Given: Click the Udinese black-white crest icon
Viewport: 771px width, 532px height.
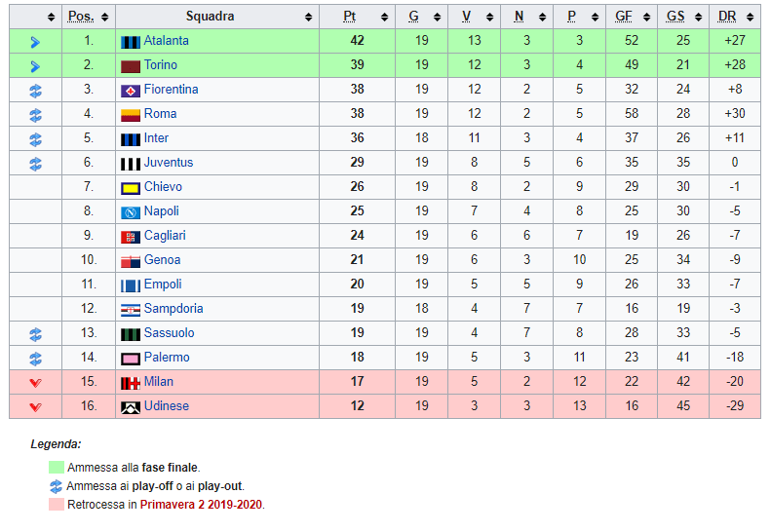Looking at the screenshot, I should click(x=131, y=407).
